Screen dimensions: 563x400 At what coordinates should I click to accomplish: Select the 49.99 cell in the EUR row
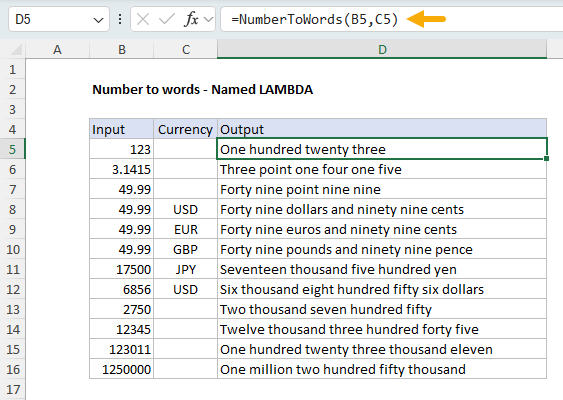(x=122, y=229)
